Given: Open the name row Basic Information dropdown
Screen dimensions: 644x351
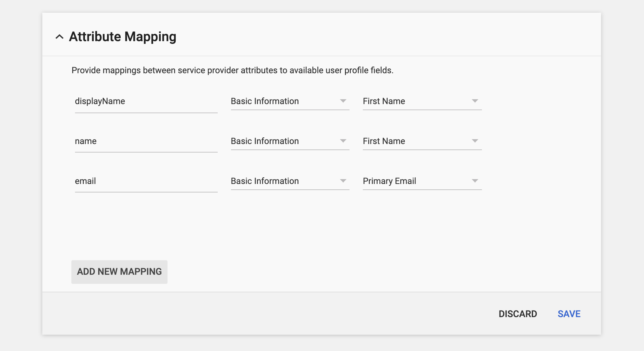Looking at the screenshot, I should tap(284, 141).
